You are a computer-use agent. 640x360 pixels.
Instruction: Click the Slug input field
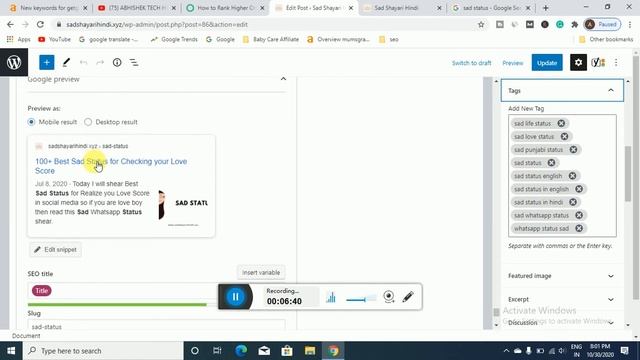156,326
